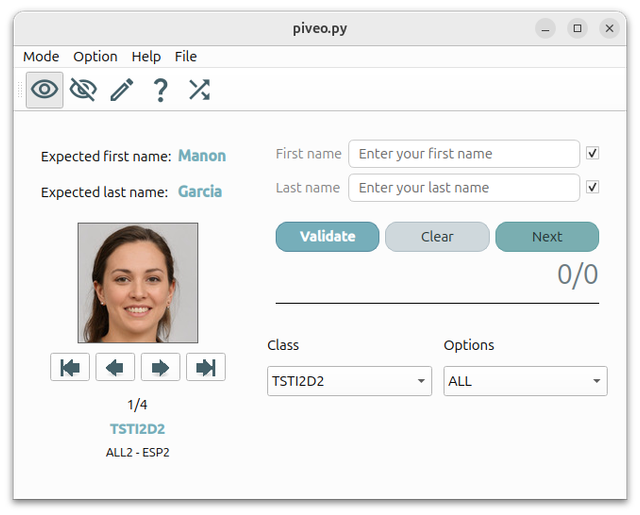Select the eye view mode icon
The width and height of the screenshot is (640, 515).
coord(44,90)
